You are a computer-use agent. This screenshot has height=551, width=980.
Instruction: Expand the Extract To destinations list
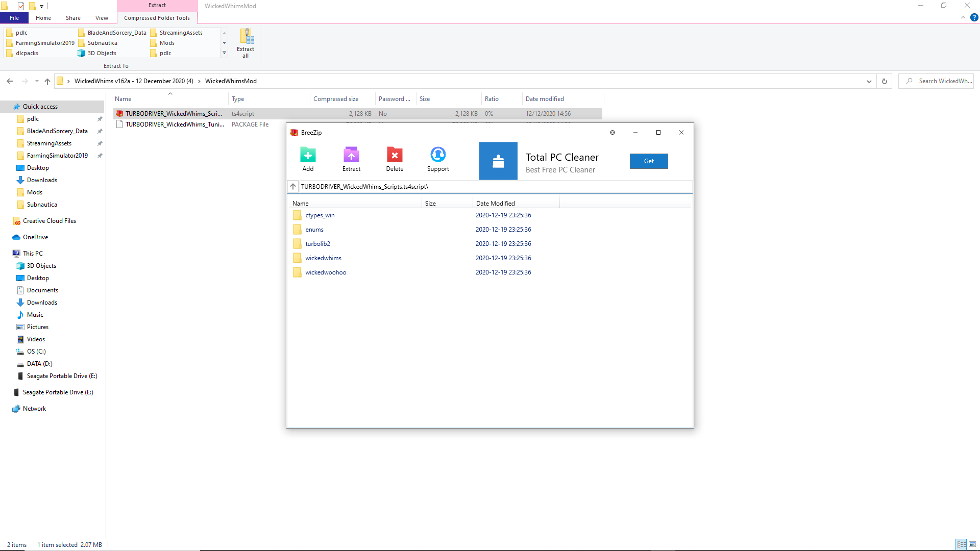224,53
